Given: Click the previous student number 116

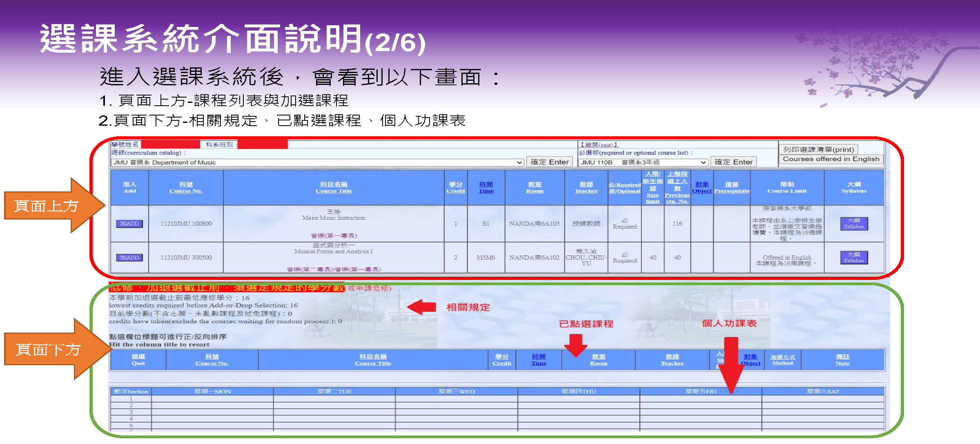Looking at the screenshot, I should pos(677,224).
